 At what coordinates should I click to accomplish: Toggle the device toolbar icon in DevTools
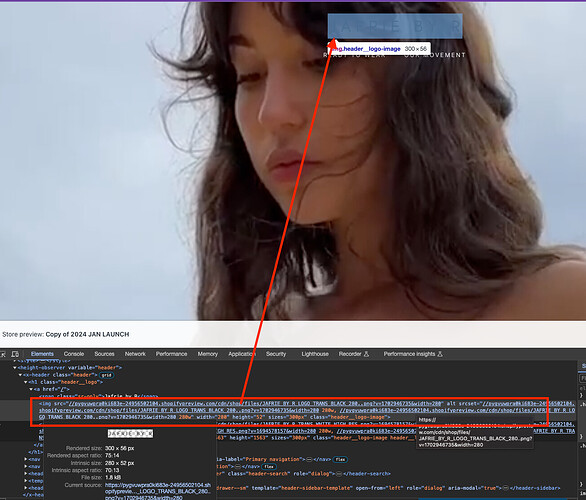coord(15,354)
